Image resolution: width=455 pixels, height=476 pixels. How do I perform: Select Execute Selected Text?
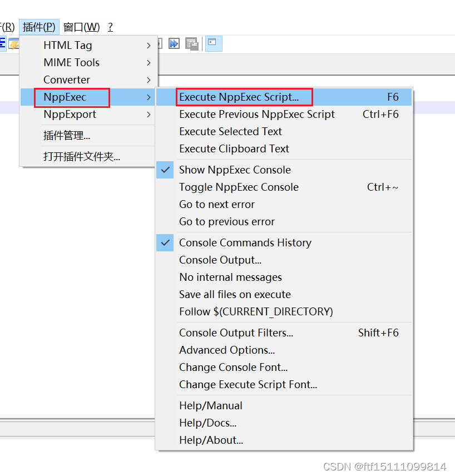284,132
